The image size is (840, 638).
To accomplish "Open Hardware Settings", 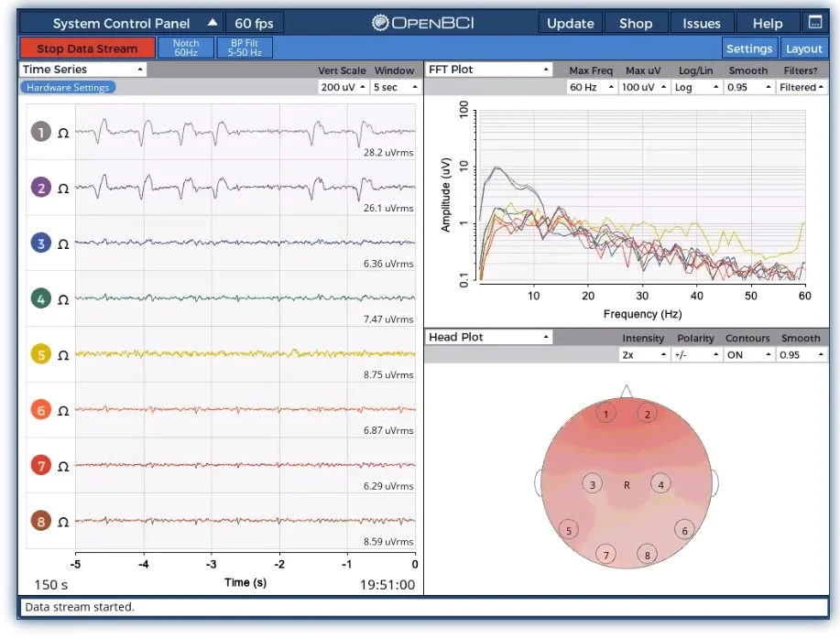I will pyautogui.click(x=68, y=88).
